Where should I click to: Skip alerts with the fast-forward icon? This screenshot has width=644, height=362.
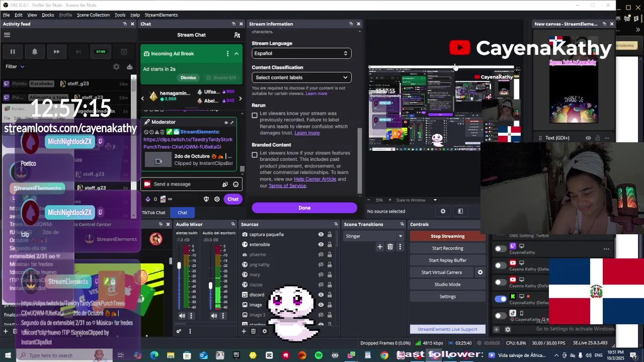click(x=56, y=51)
